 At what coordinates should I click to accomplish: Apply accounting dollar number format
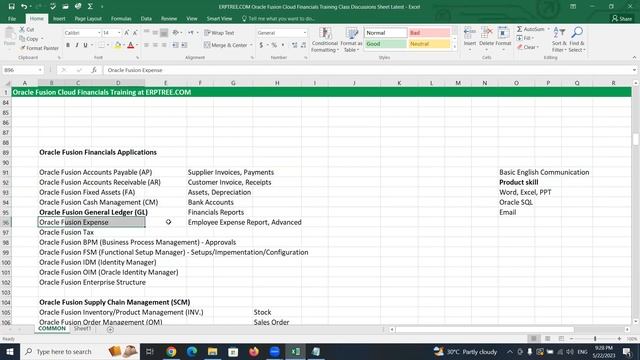pyautogui.click(x=261, y=45)
